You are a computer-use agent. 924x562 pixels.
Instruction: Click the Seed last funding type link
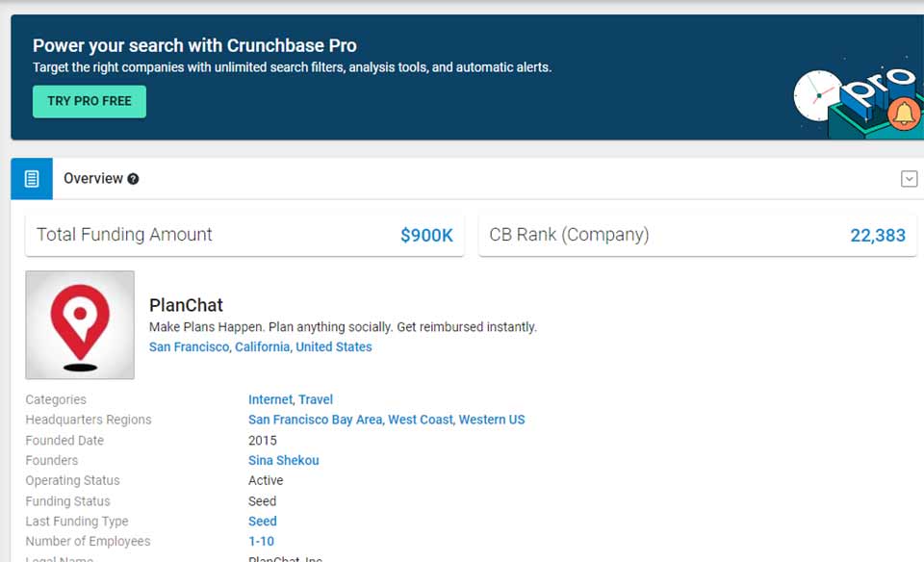point(262,522)
